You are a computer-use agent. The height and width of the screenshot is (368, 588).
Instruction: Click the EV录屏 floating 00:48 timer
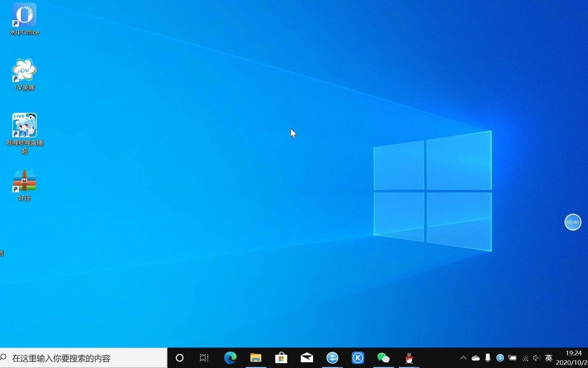(573, 222)
